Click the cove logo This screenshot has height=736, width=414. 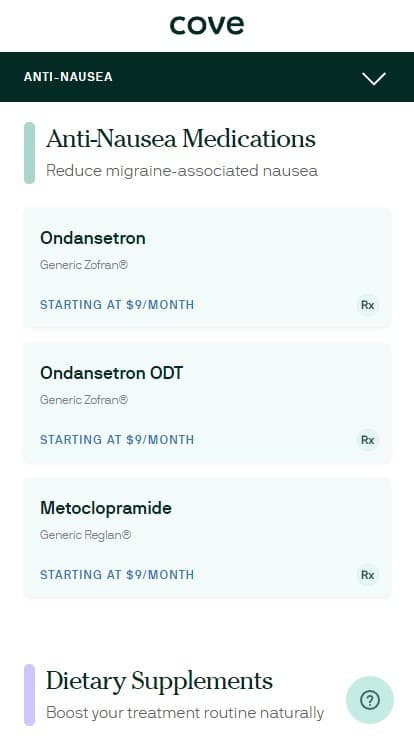207,25
